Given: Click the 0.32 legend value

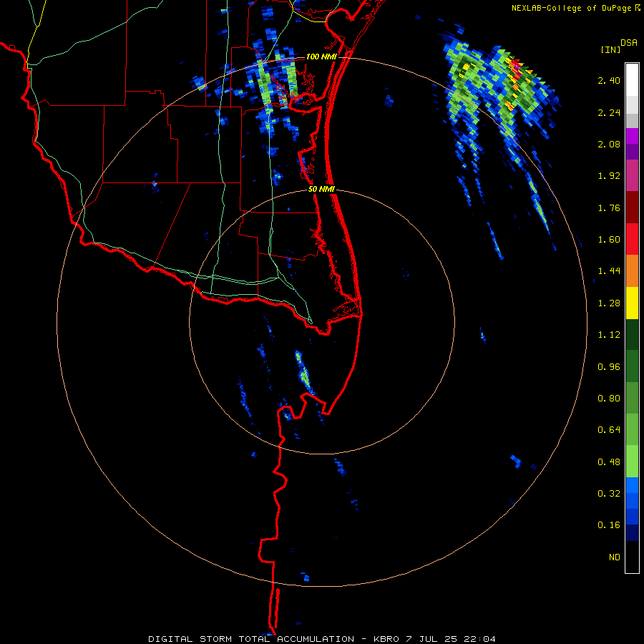Looking at the screenshot, I should click(609, 494).
